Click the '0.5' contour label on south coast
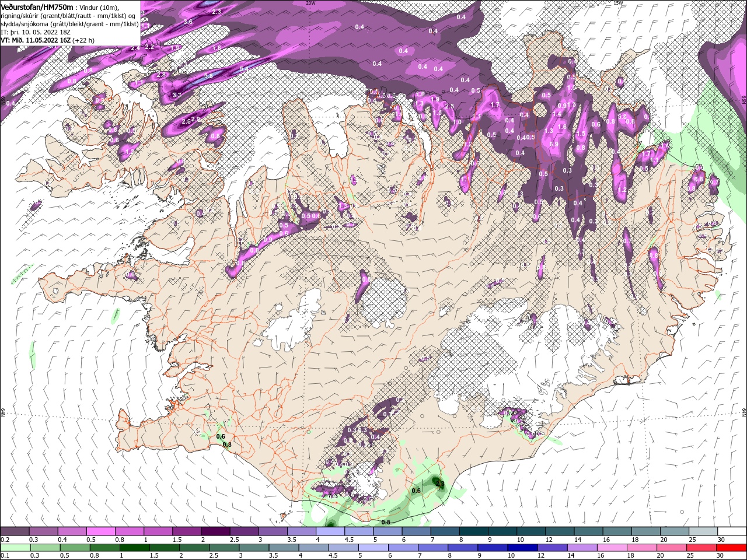This screenshot has height=560, width=747. pos(386,522)
